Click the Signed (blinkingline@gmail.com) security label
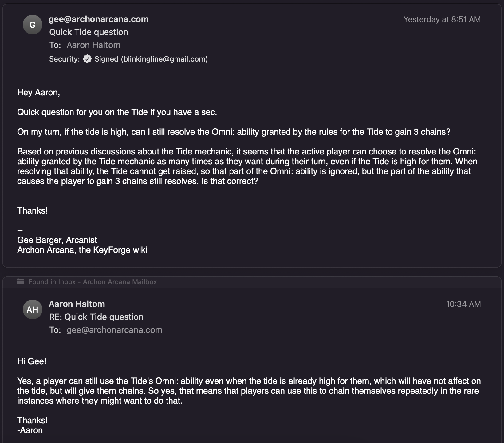The height and width of the screenshot is (443, 504). coord(151,59)
